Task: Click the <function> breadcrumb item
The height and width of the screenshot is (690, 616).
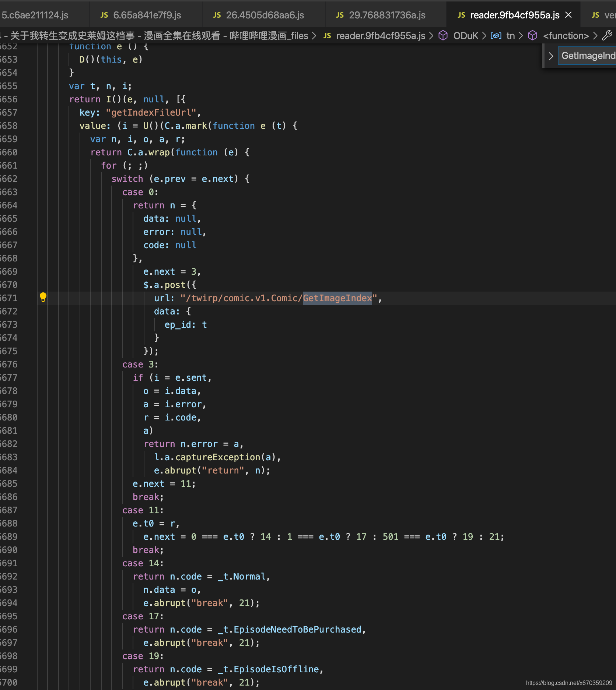Action: pyautogui.click(x=566, y=36)
